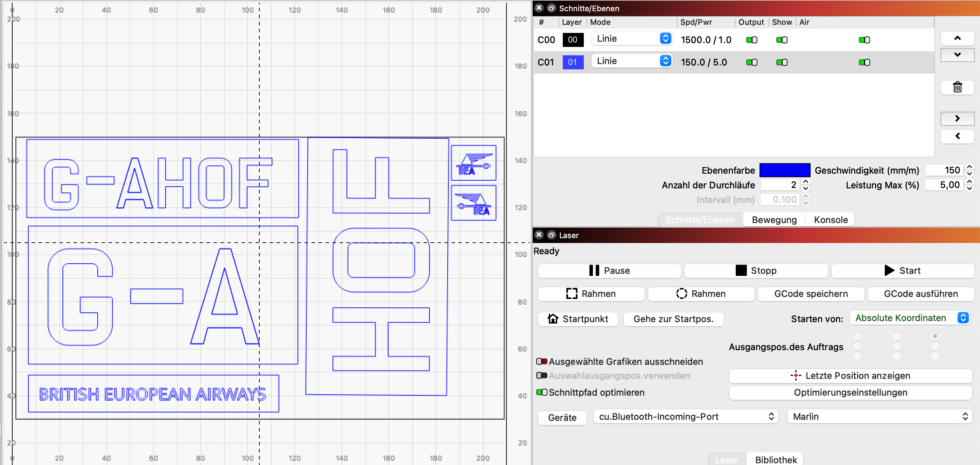The image size is (980, 465).
Task: Move layer down with the down arrow
Action: point(957,55)
